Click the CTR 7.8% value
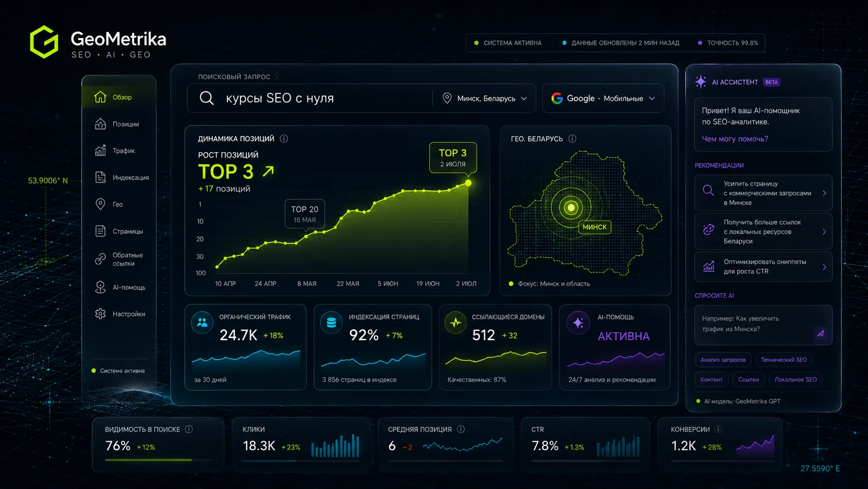 (545, 446)
